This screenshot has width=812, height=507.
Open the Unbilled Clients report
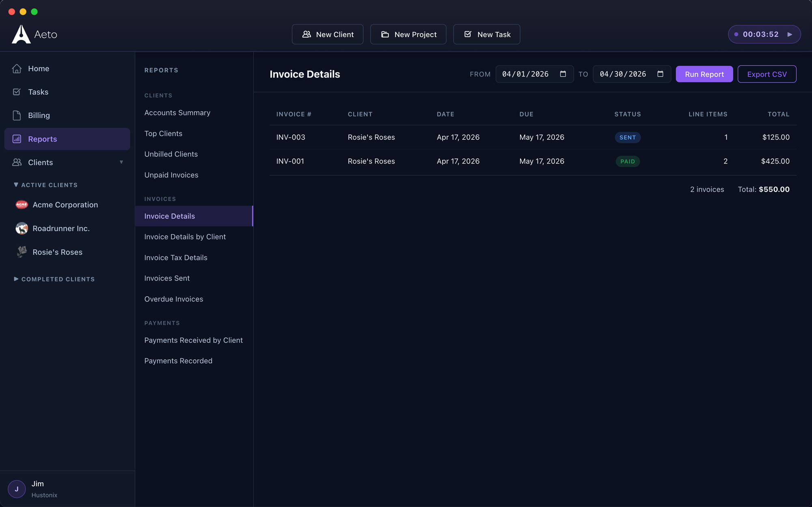coord(194,154)
